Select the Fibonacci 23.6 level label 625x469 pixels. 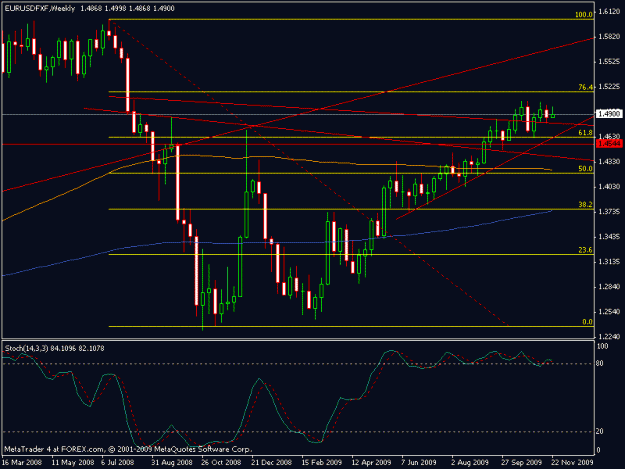tap(585, 250)
